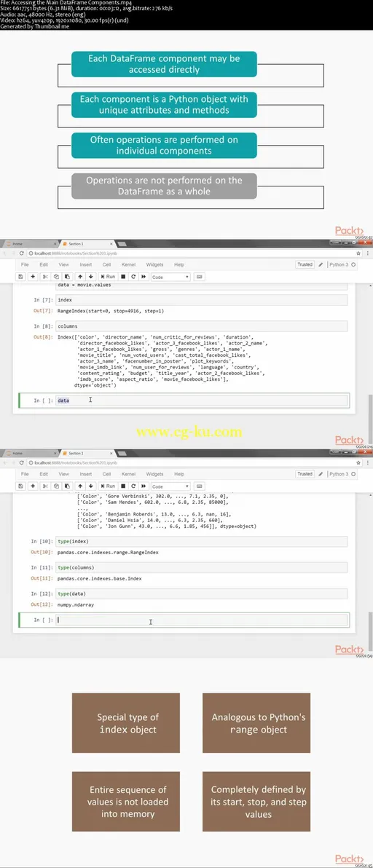
Task: Move cell down in upper notebook toolbar
Action: [x=91, y=276]
